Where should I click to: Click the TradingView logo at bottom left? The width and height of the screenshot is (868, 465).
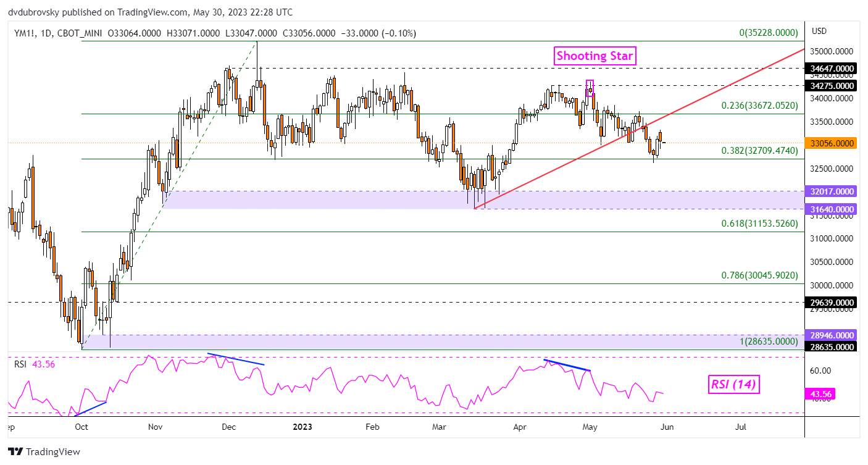coord(44,451)
